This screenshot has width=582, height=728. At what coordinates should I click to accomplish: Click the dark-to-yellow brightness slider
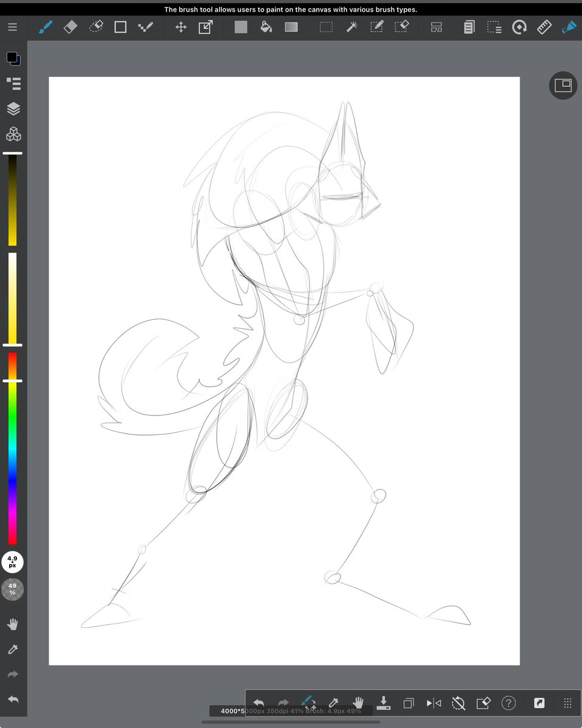point(12,200)
